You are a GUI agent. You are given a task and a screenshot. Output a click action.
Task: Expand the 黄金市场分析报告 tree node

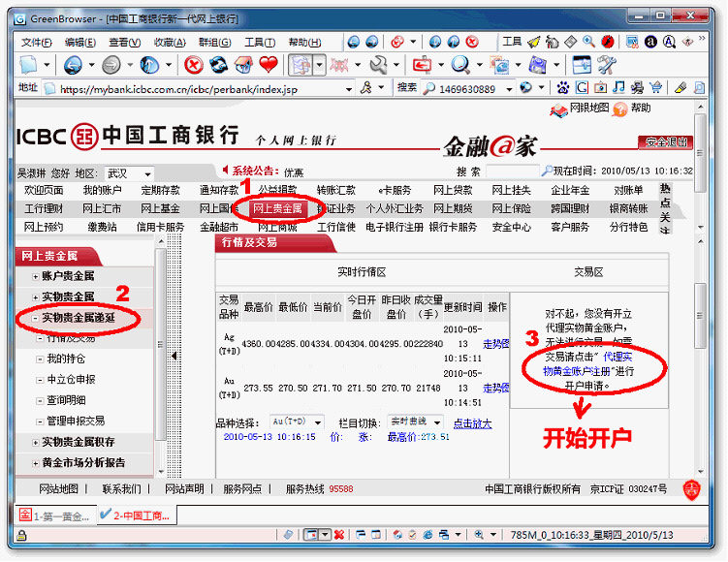35,463
